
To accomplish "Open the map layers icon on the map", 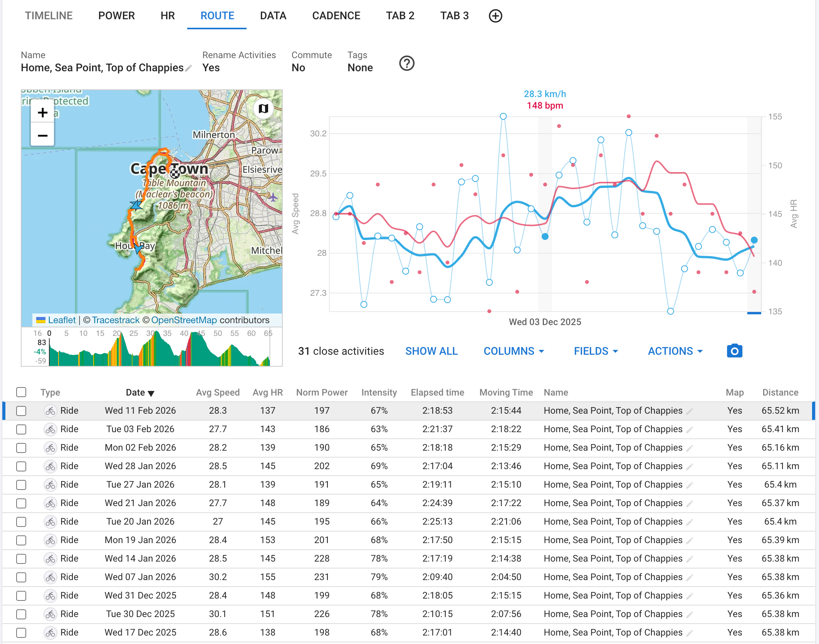I will (x=263, y=109).
